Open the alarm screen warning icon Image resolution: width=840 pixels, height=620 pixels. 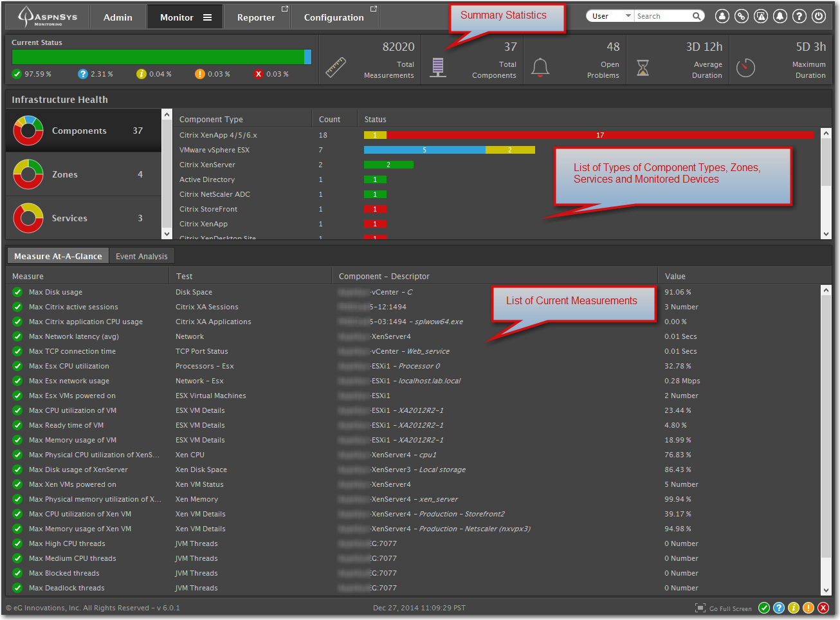[x=761, y=16]
